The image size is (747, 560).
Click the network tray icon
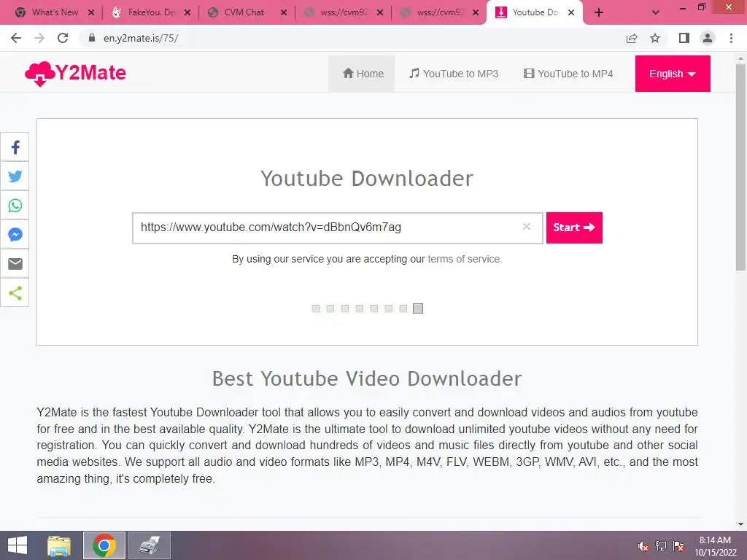click(x=661, y=546)
